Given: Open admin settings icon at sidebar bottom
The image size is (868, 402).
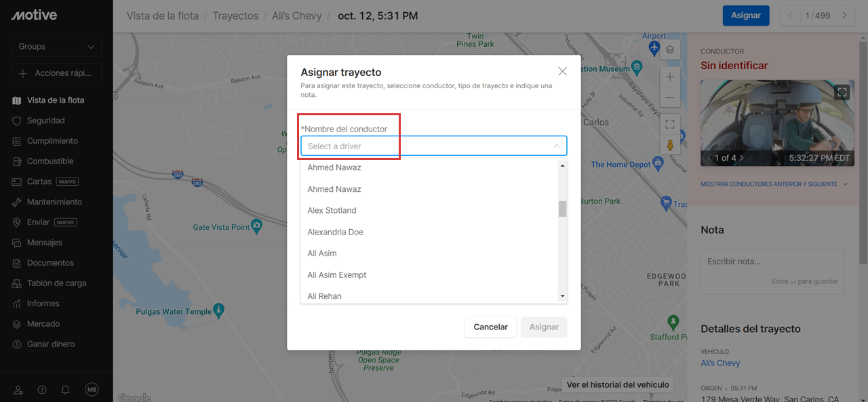Looking at the screenshot, I should (x=18, y=390).
